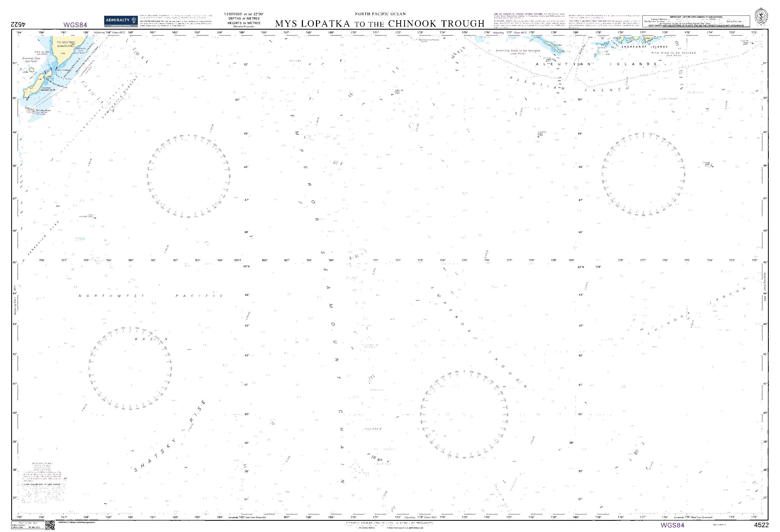Click the compass rose over Northwest Pacific Basin
The height and width of the screenshot is (532, 780).
[130, 368]
